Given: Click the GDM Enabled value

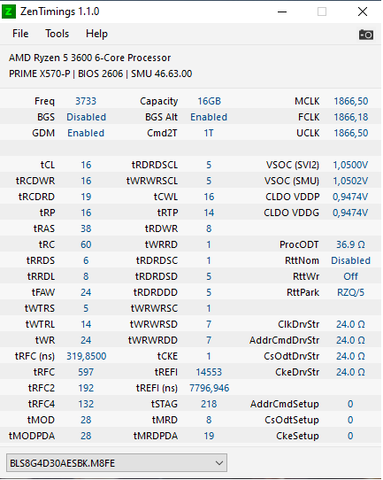Looking at the screenshot, I should click(86, 133).
